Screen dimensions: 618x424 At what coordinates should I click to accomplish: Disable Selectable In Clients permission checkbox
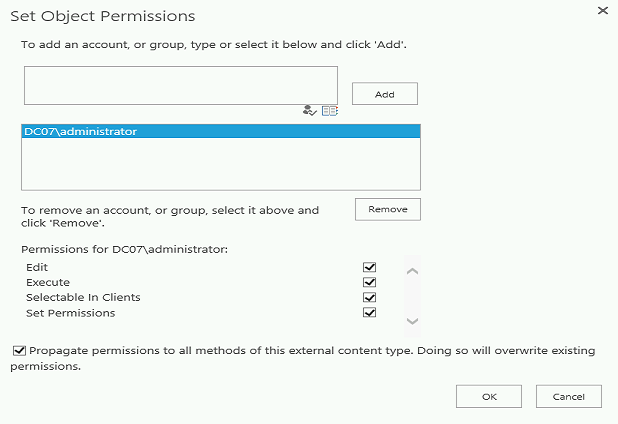click(x=369, y=298)
